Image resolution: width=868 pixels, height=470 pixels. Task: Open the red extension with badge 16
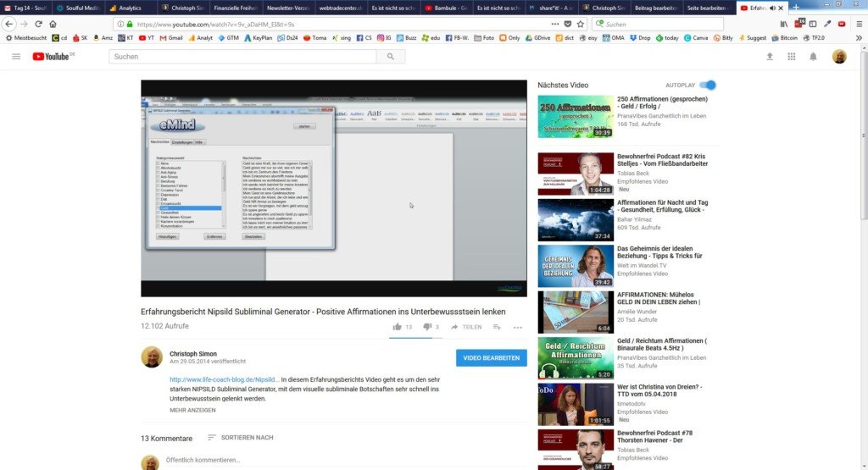click(798, 23)
